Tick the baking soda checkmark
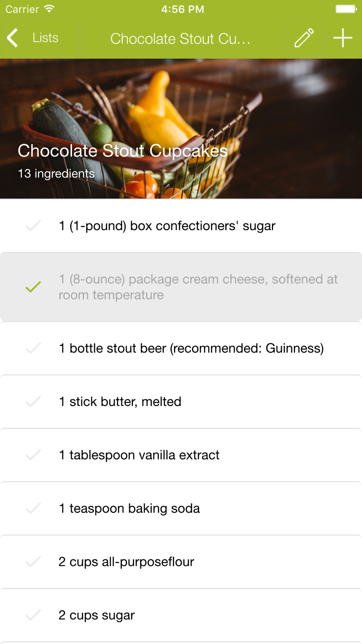 tap(33, 508)
